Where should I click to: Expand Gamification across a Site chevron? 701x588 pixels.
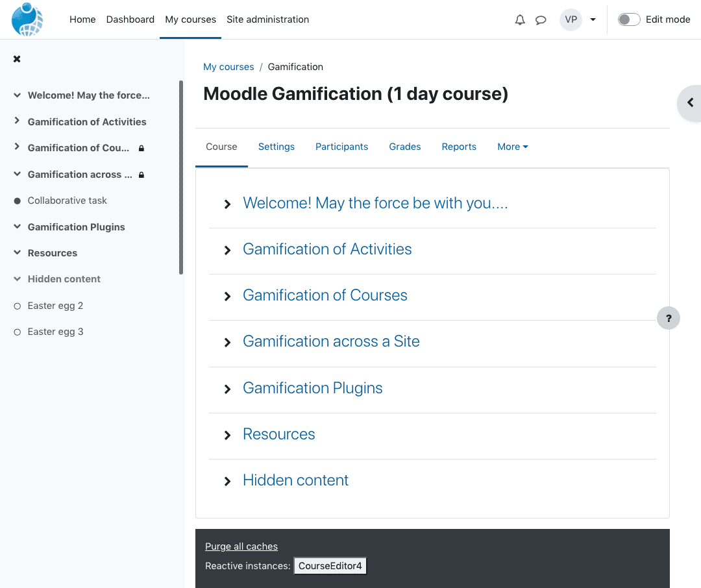228,343
